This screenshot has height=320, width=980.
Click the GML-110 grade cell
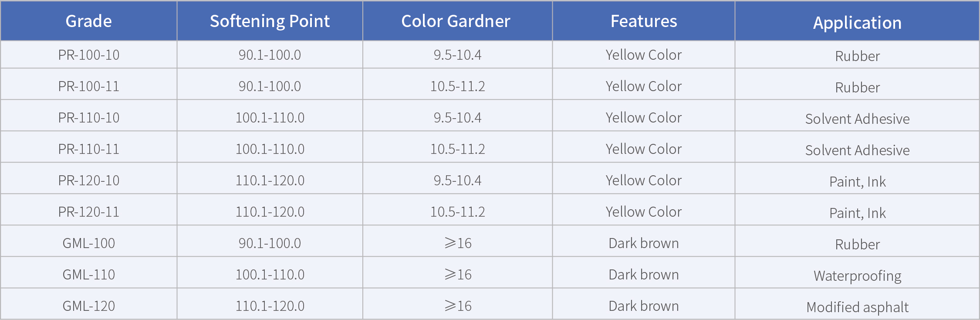[88, 275]
